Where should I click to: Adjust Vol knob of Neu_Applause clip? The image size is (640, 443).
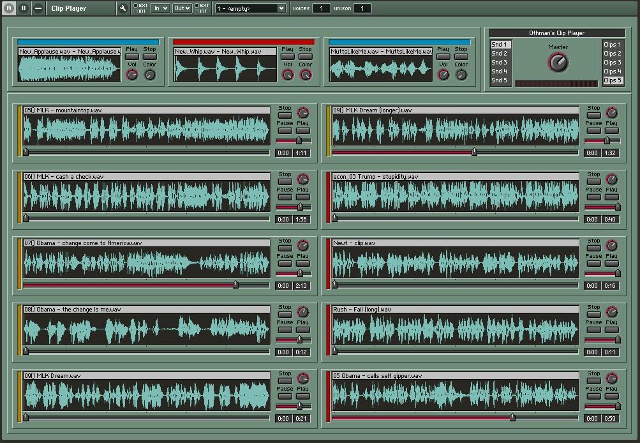tap(132, 75)
